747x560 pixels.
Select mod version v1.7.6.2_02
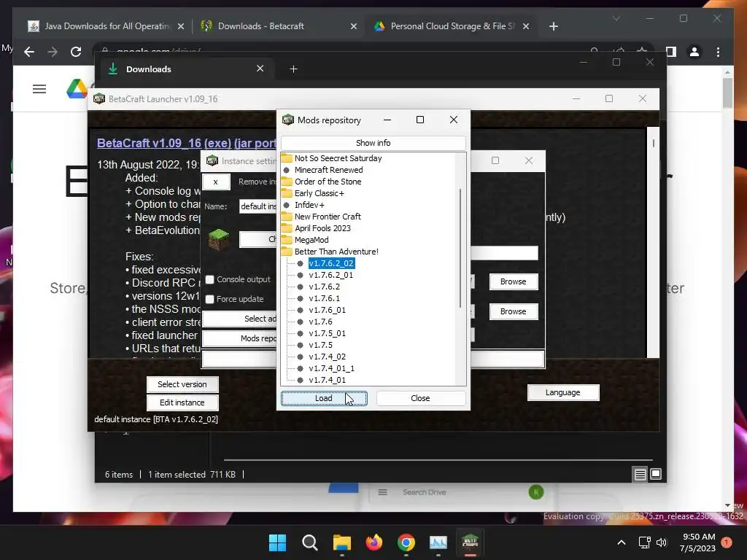(331, 263)
